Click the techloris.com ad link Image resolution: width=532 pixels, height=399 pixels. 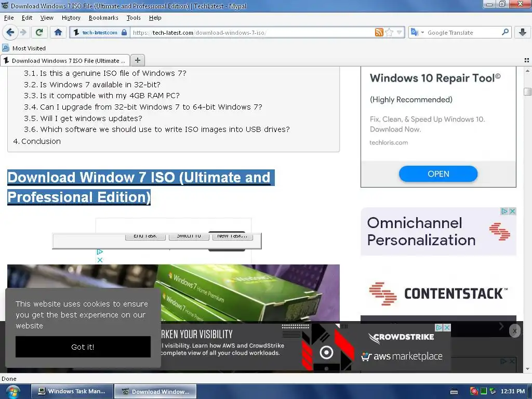pyautogui.click(x=389, y=142)
